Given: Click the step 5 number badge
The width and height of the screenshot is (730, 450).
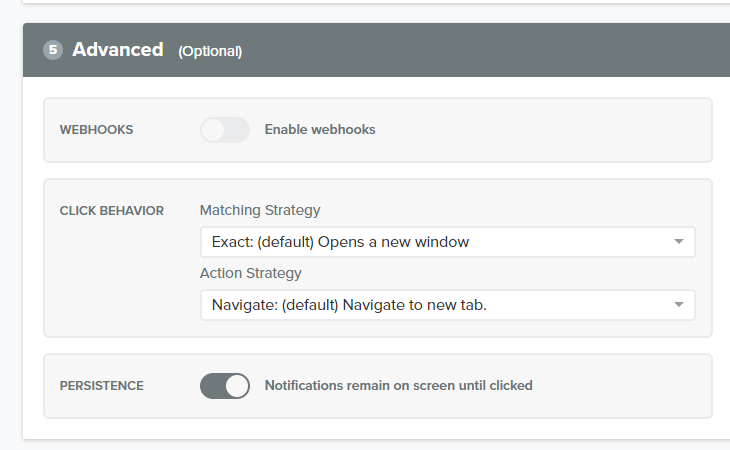Looking at the screenshot, I should tap(52, 50).
